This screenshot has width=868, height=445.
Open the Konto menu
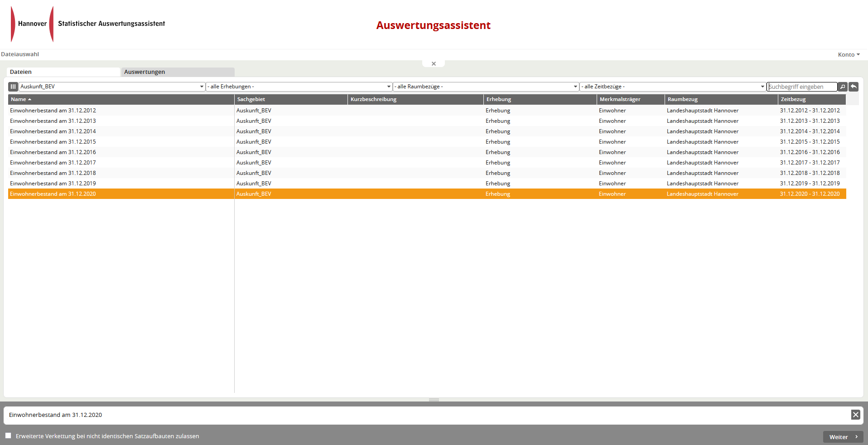(x=849, y=54)
